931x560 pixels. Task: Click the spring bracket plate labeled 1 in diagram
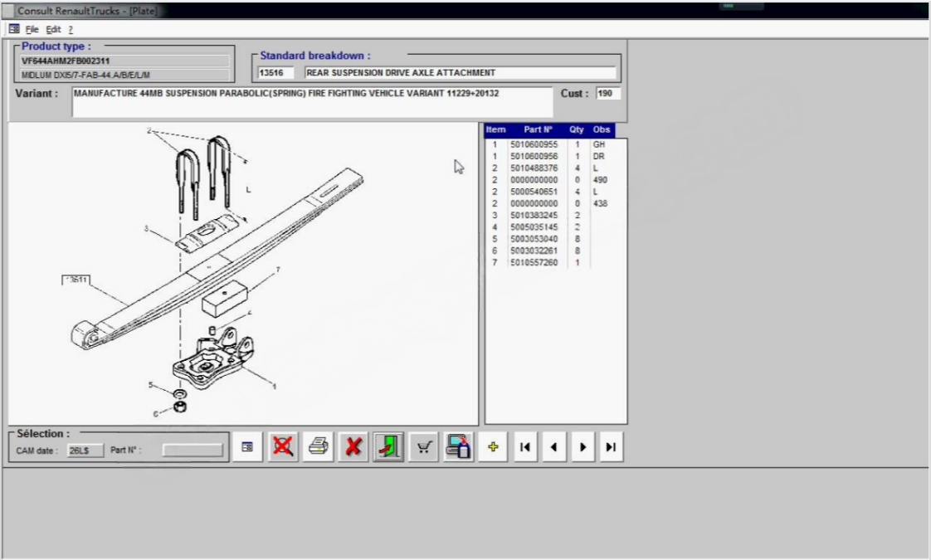215,358
